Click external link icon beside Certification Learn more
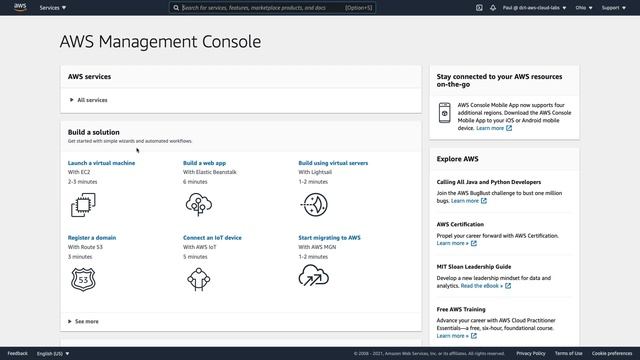This screenshot has height=360, width=640. [x=473, y=243]
